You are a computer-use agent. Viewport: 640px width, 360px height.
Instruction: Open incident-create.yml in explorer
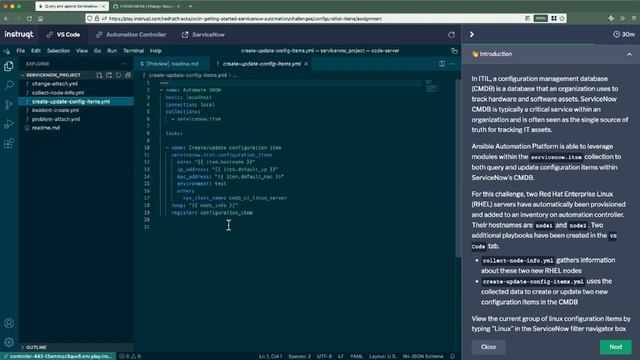(76, 110)
